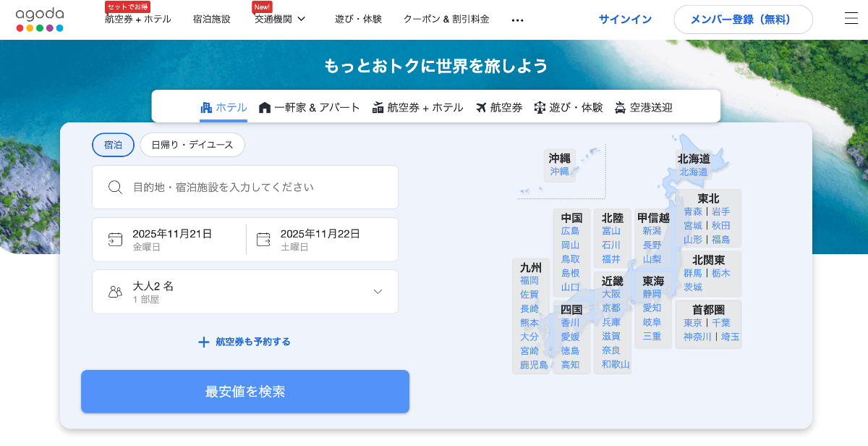Image resolution: width=868 pixels, height=446 pixels.
Task: Open the hamburger menu at top right
Action: pos(851,20)
